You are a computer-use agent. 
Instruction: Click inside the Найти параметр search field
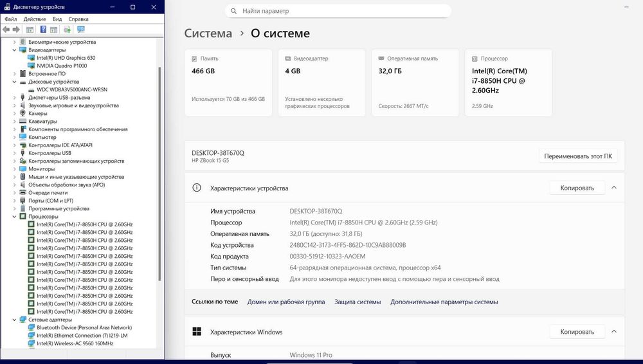(x=338, y=11)
